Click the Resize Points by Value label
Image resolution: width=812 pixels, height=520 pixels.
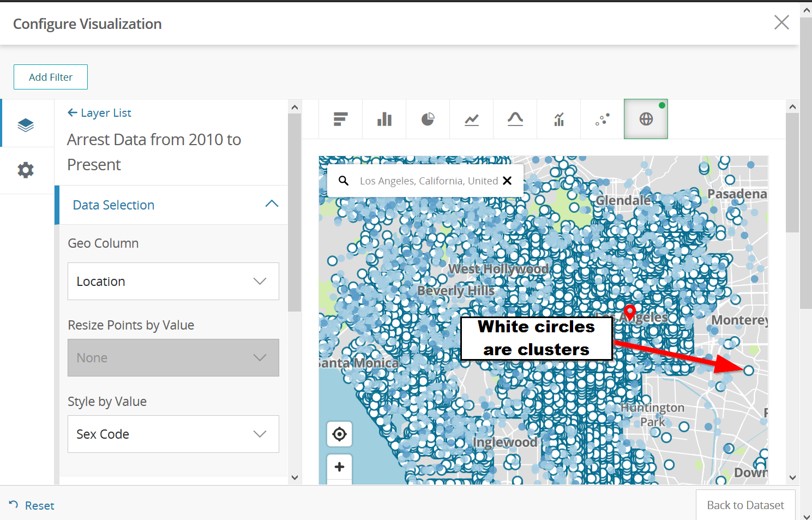pos(131,325)
